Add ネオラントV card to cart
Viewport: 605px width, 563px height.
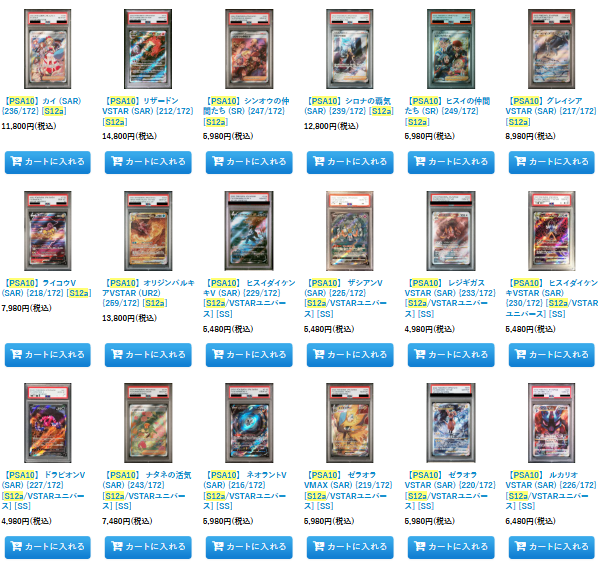[x=249, y=547]
